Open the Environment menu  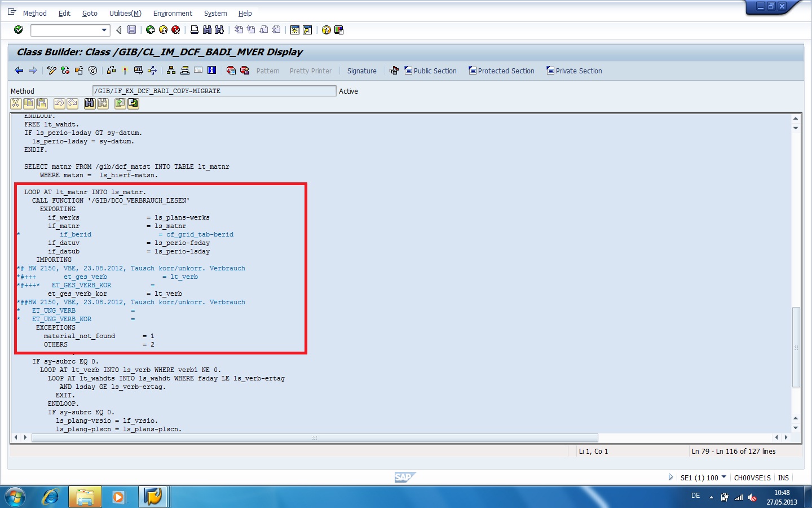pos(173,13)
